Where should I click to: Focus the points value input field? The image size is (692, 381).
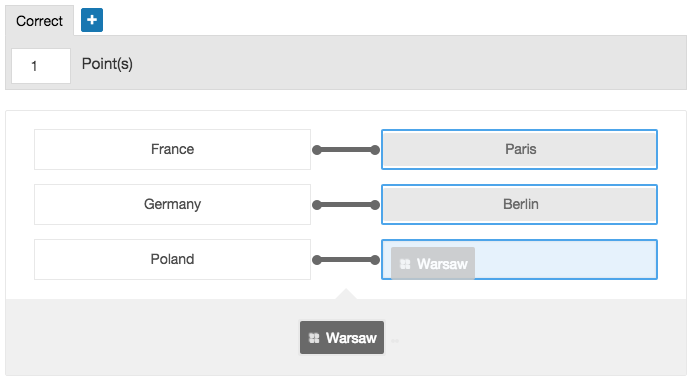[41, 66]
